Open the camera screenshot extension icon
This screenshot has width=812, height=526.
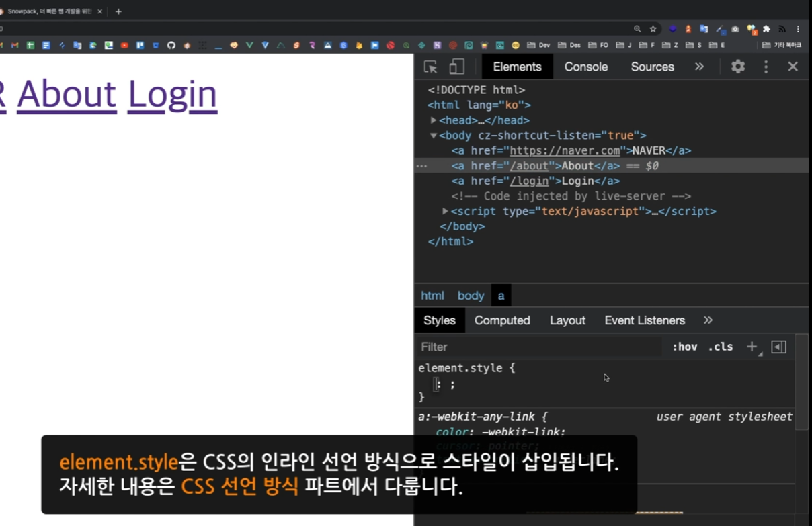click(x=735, y=29)
